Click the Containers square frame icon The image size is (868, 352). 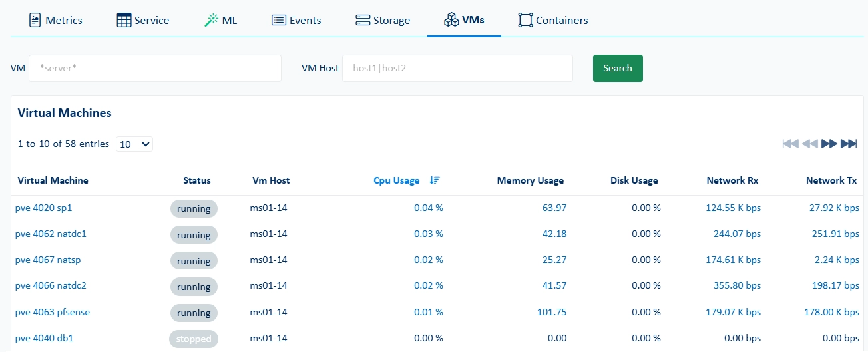(525, 20)
